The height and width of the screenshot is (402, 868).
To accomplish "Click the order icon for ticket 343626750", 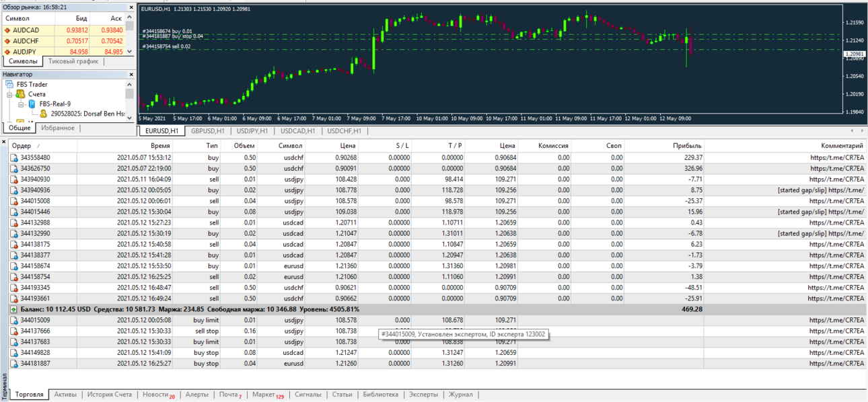I will click(15, 169).
